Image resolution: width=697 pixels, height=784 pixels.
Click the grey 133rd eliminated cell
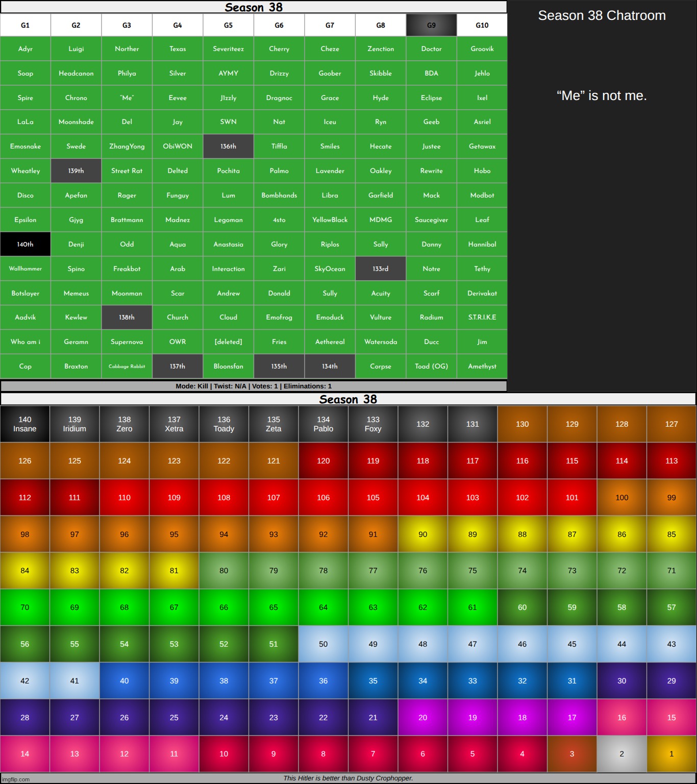point(381,268)
